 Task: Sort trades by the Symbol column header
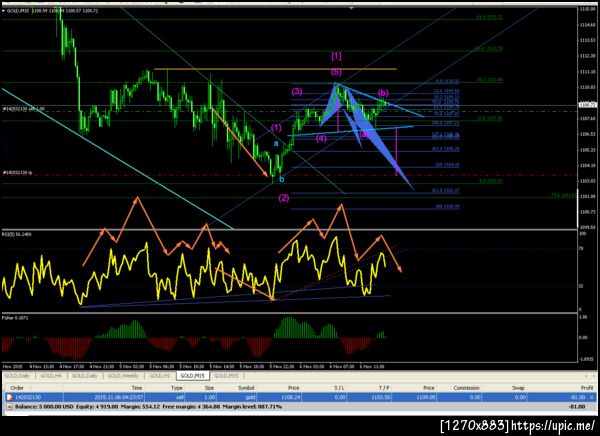pyautogui.click(x=246, y=388)
